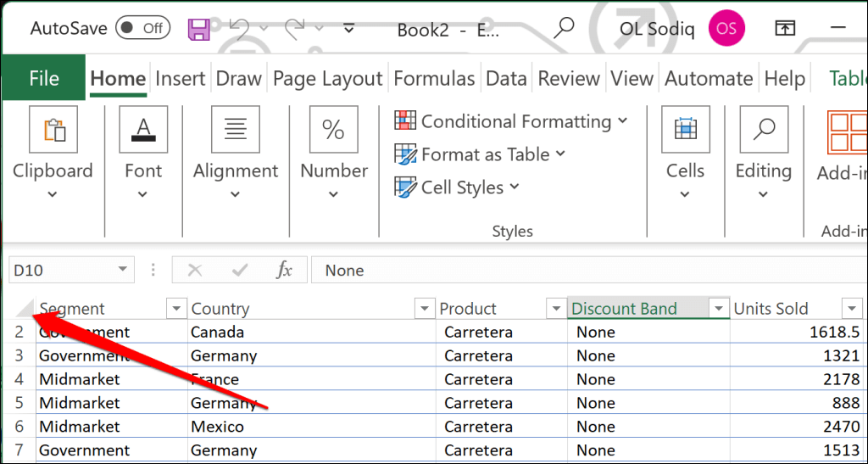This screenshot has height=464, width=868.
Task: Click the Select All corner triangle
Action: (x=25, y=309)
